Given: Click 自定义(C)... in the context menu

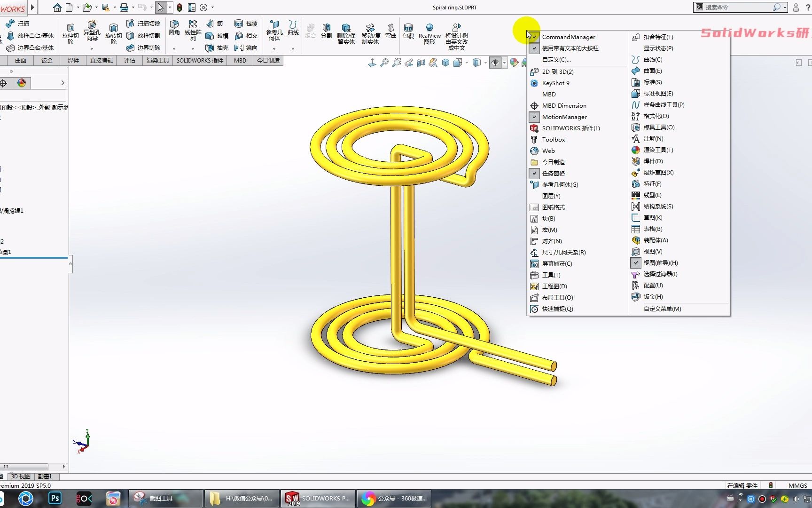Looking at the screenshot, I should [x=557, y=59].
